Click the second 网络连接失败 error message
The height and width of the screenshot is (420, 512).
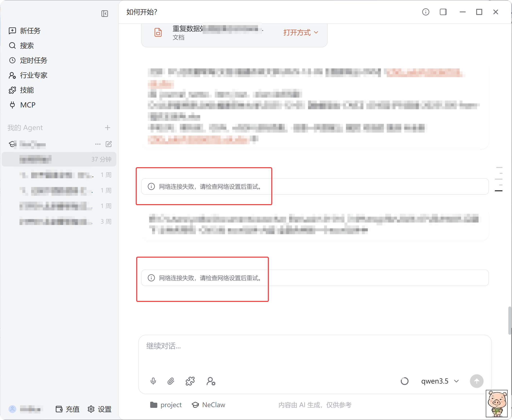pyautogui.click(x=315, y=278)
